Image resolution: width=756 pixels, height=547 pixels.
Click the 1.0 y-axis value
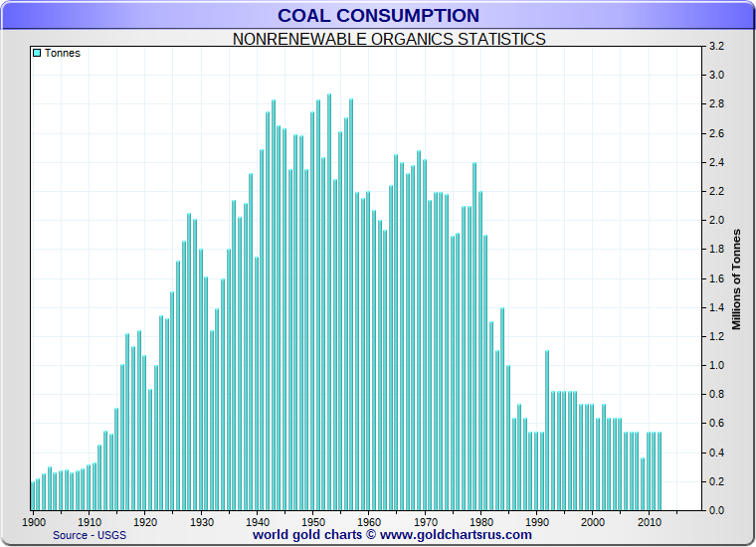point(716,365)
